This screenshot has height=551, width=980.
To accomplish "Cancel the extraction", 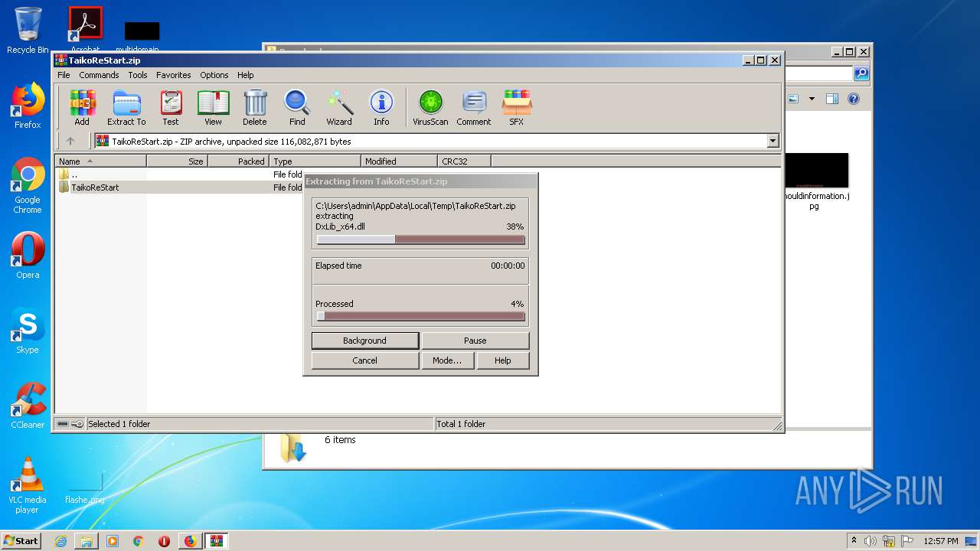I will pos(365,360).
